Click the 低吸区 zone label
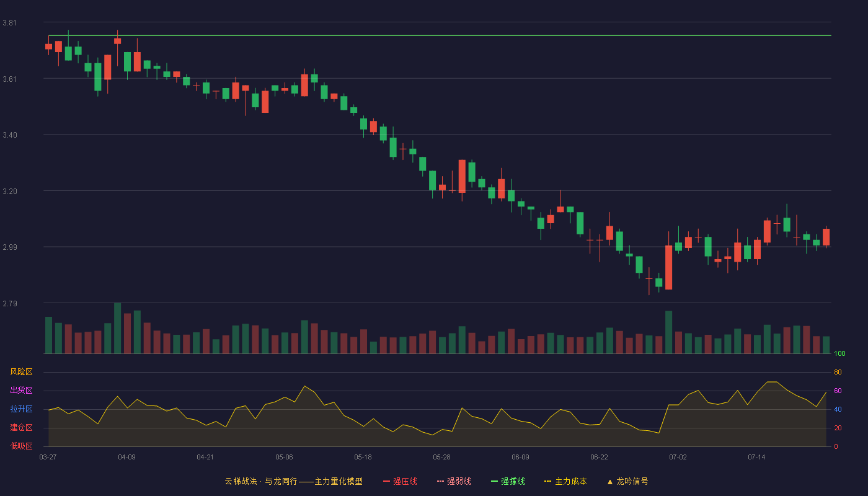 pos(21,446)
